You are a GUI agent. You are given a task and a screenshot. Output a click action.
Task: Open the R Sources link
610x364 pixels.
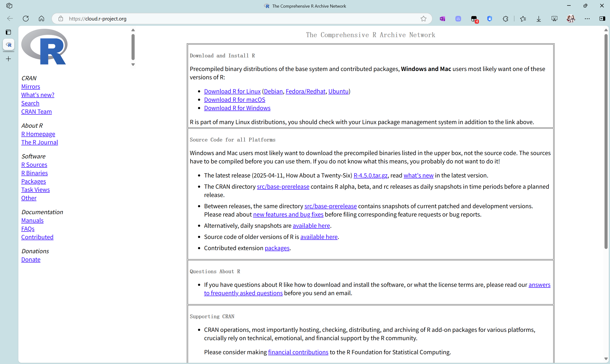(34, 165)
